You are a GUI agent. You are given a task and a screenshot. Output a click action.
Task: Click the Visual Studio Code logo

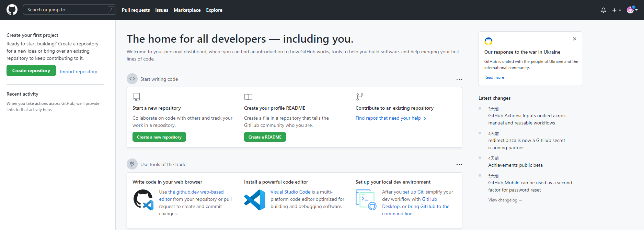pyautogui.click(x=254, y=200)
